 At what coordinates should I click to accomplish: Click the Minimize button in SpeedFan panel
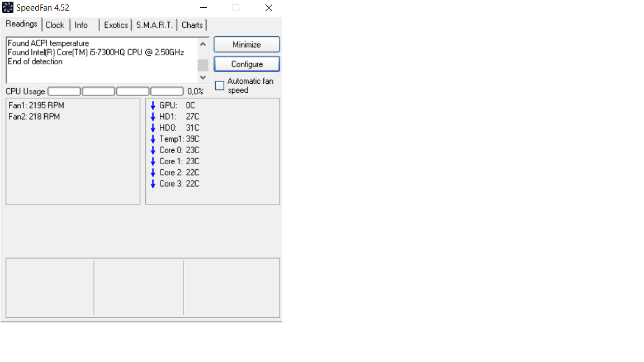[x=247, y=44]
